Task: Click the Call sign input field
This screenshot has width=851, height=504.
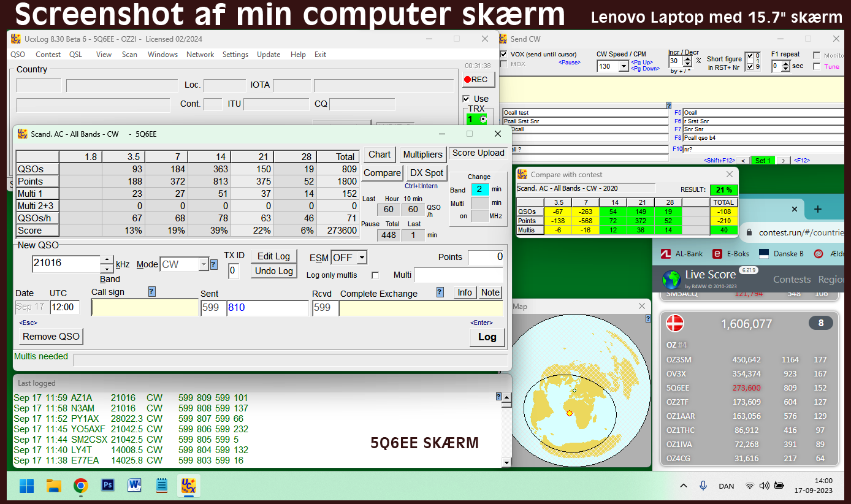Action: (x=145, y=308)
